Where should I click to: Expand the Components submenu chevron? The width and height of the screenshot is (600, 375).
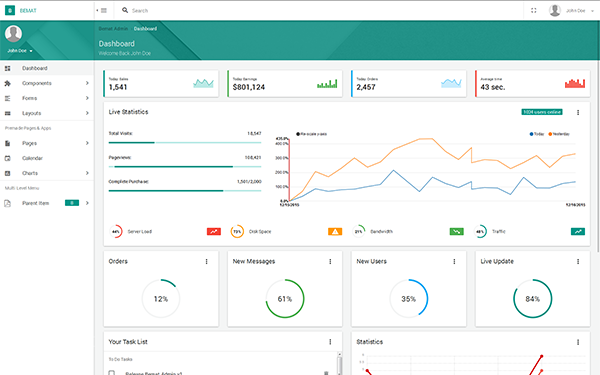(x=87, y=83)
